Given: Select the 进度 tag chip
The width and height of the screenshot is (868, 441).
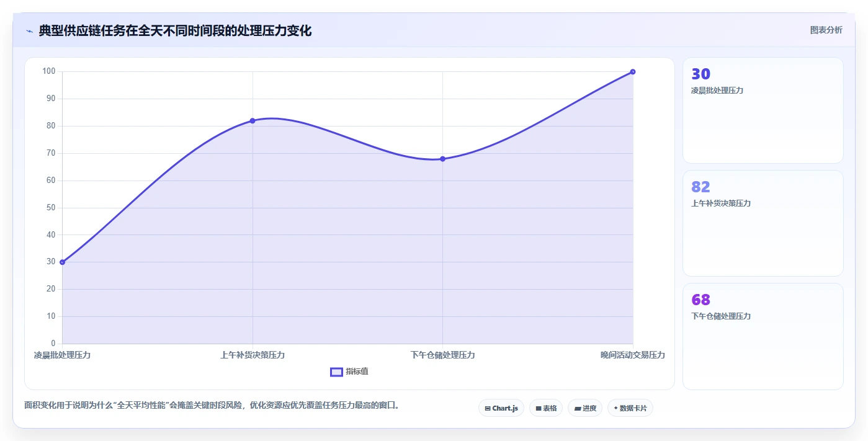Looking at the screenshot, I should (585, 408).
